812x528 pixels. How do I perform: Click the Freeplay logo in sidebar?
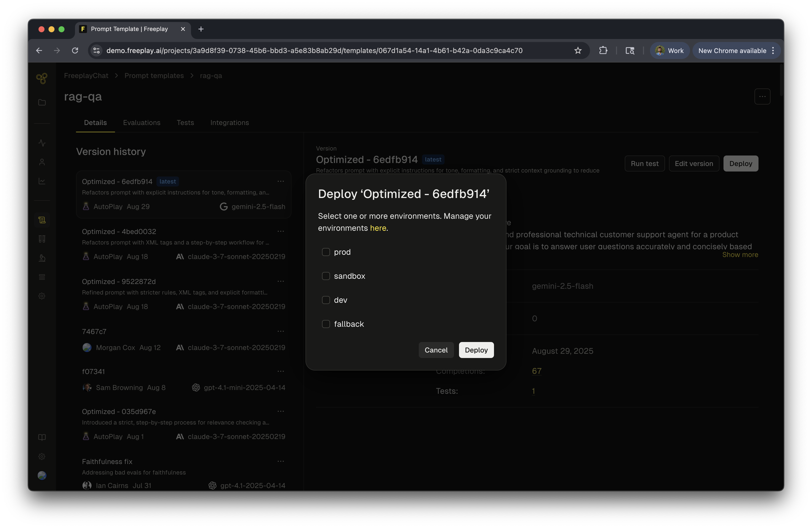tap(41, 78)
